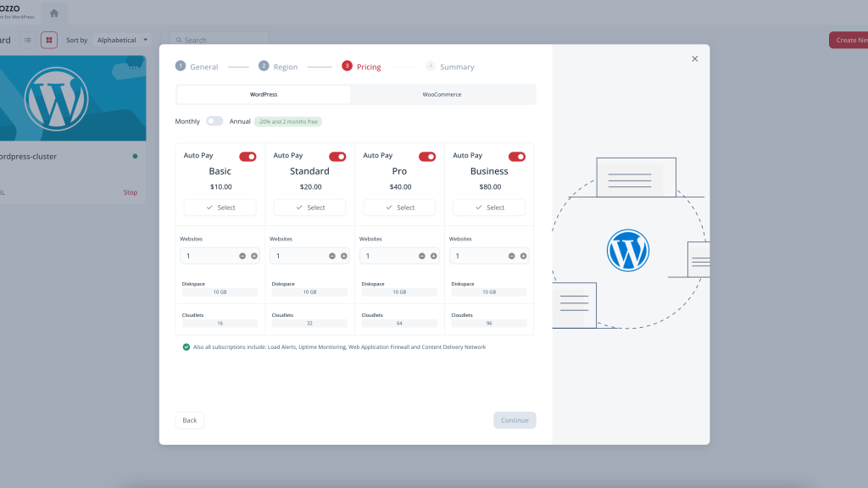The width and height of the screenshot is (868, 488).
Task: Click the Pro plan $40.00 price
Action: click(400, 187)
